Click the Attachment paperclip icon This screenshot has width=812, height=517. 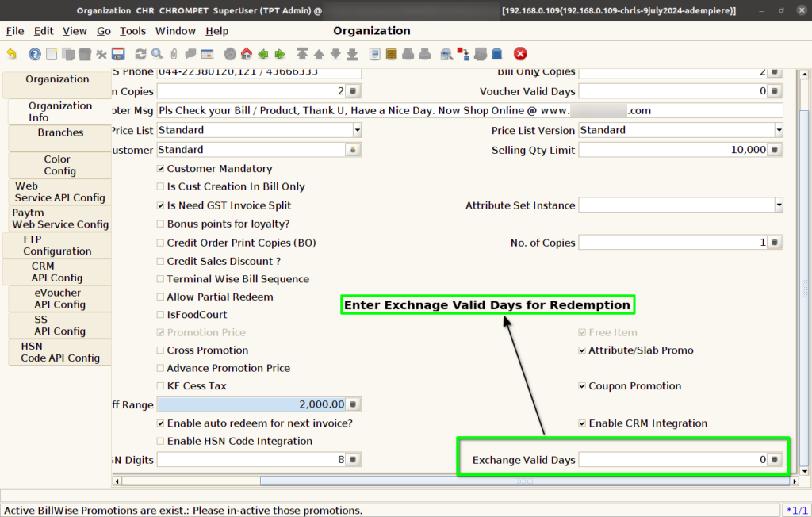click(174, 53)
